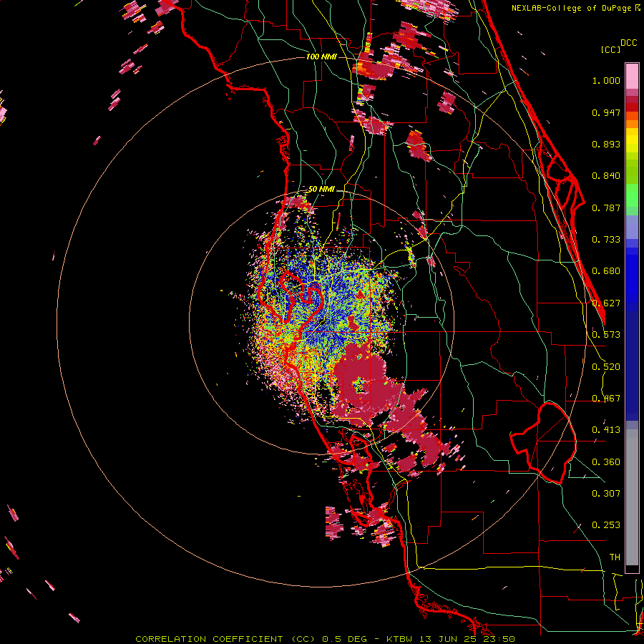
Task: Select the 0.947 scale value
Action: (606, 112)
